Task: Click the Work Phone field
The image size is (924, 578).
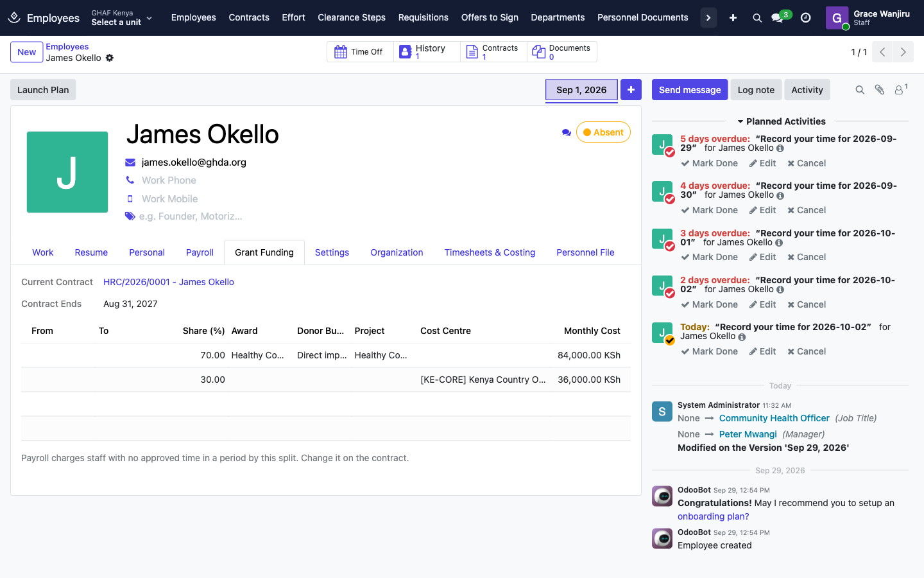Action: [x=169, y=180]
